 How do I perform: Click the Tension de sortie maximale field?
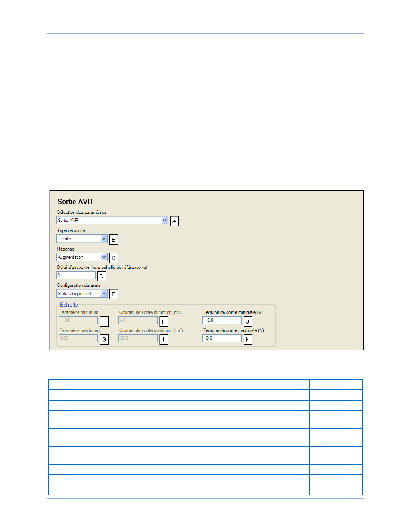pyautogui.click(x=222, y=339)
